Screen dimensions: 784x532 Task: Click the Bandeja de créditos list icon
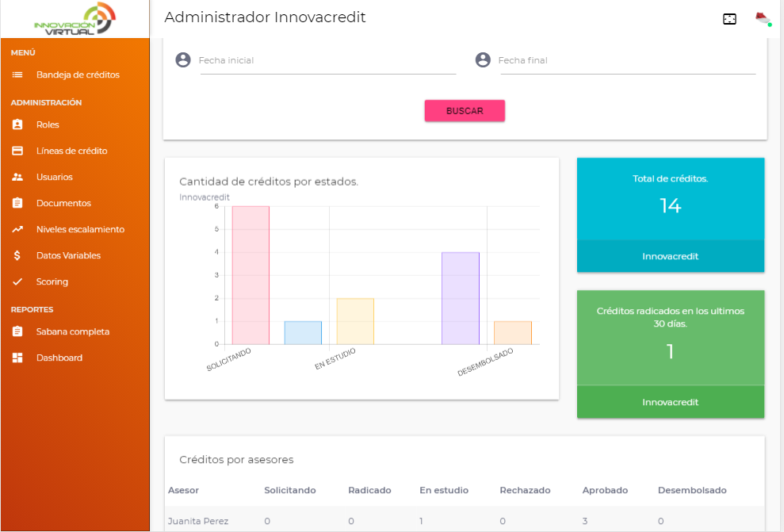coord(17,75)
